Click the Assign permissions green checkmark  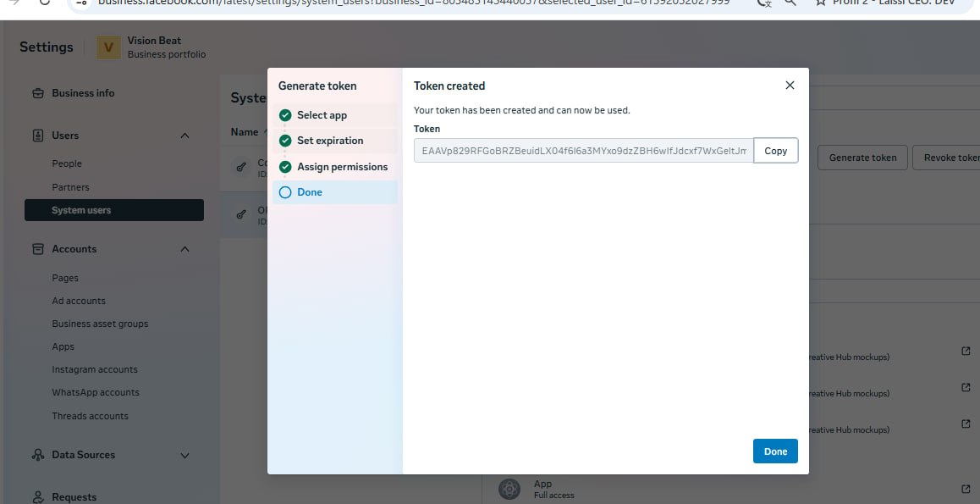(x=285, y=167)
